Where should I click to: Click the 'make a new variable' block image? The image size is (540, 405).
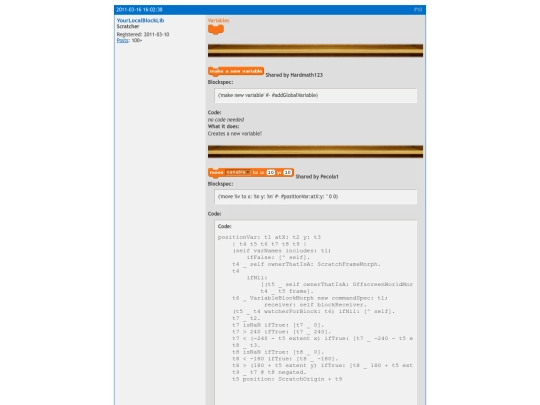236,71
